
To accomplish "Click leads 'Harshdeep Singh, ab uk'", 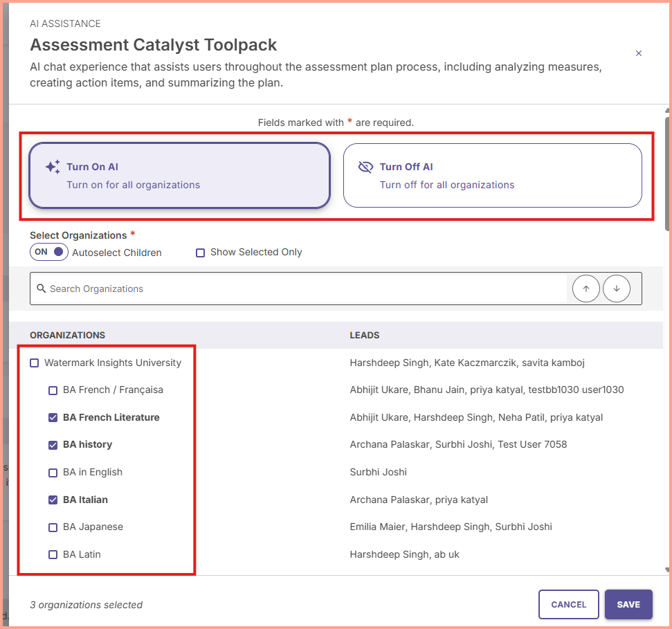I will 404,554.
